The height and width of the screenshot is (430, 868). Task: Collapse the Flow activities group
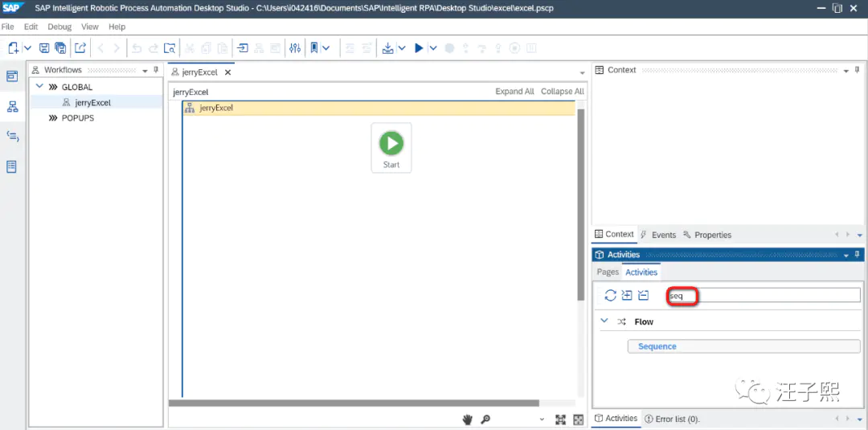point(604,321)
